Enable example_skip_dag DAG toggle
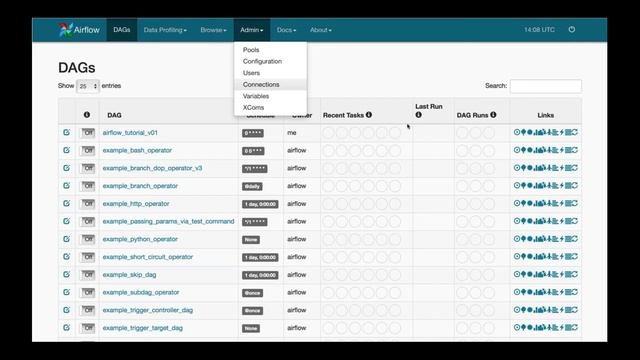640x360 pixels. 87,275
